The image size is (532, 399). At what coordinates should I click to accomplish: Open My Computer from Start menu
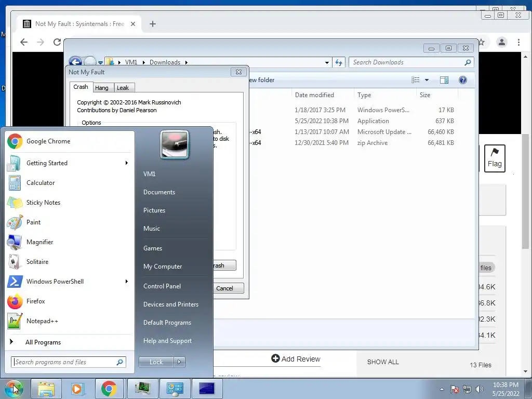tap(163, 267)
